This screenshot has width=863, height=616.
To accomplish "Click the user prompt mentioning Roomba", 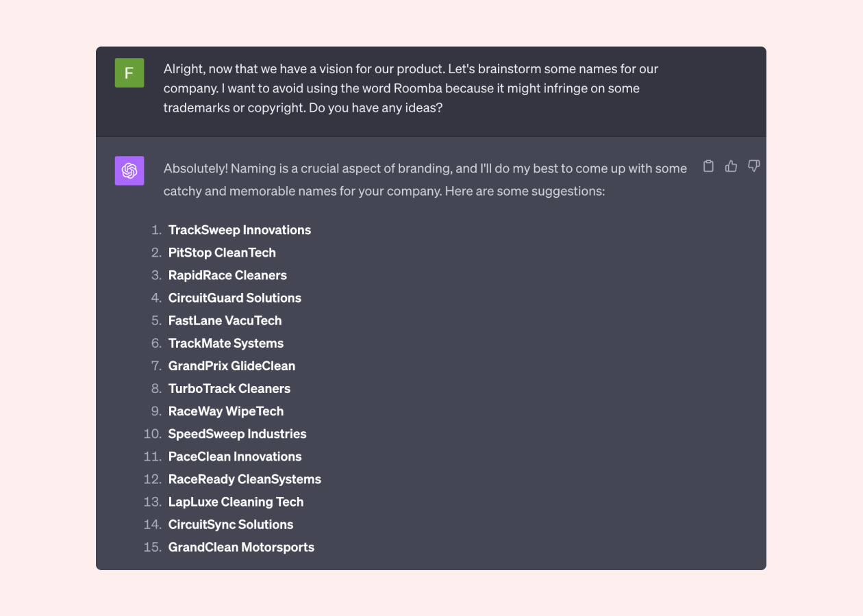I will [411, 88].
